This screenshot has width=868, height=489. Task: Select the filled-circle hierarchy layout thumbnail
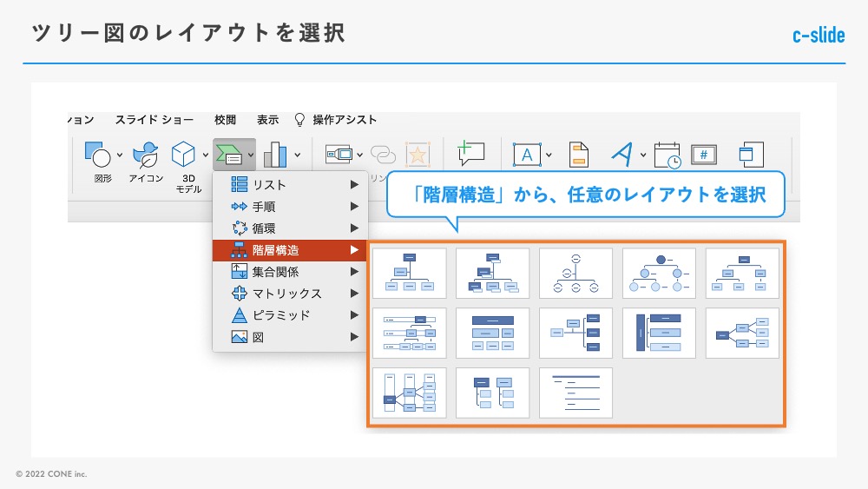click(x=660, y=273)
